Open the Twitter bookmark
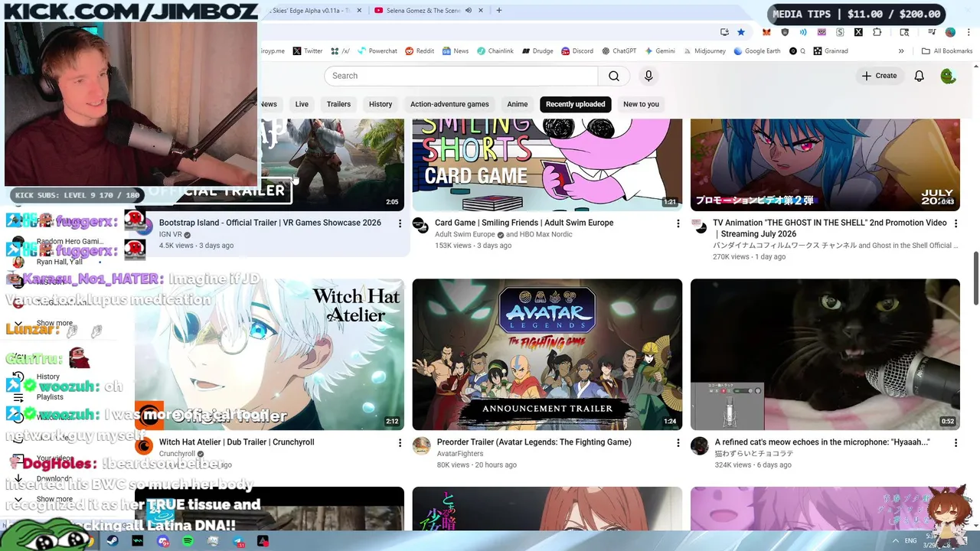 [x=308, y=51]
